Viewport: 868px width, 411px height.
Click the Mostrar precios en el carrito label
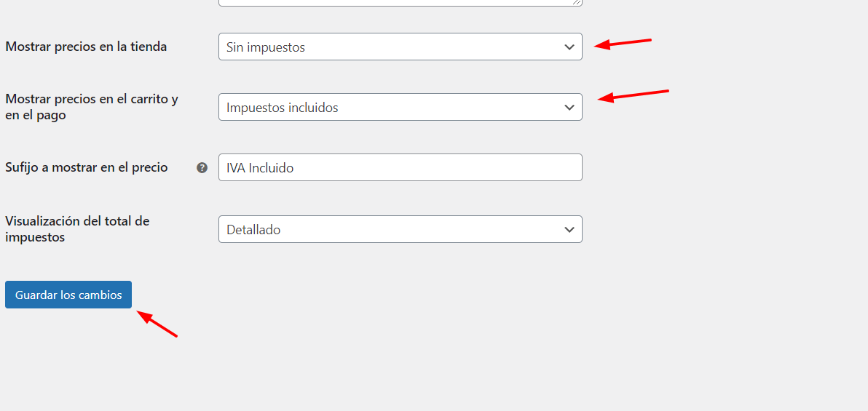[92, 108]
